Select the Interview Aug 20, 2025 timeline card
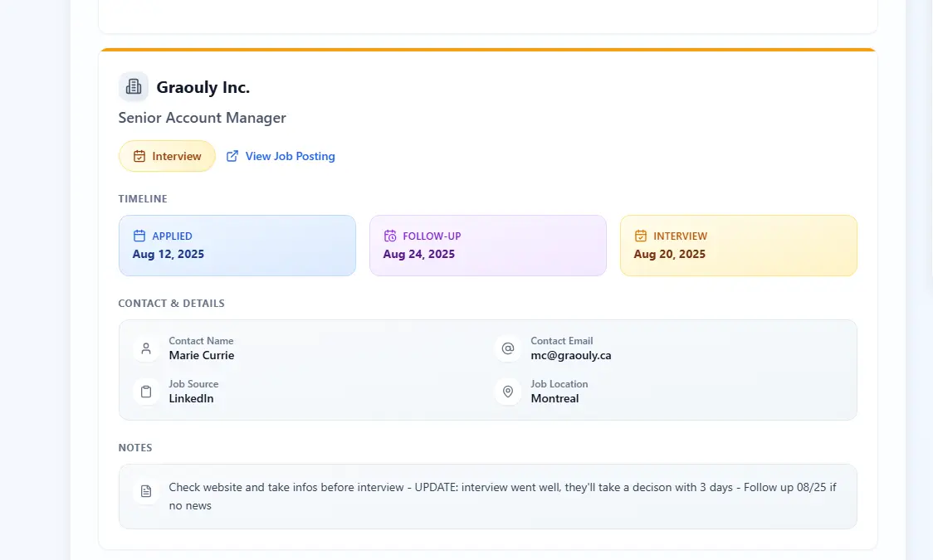This screenshot has width=933, height=560. tap(739, 246)
